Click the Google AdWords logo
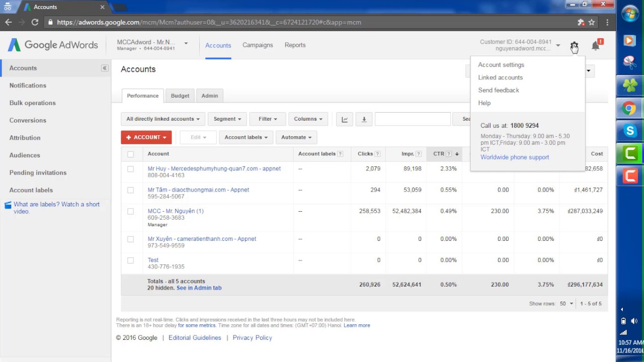The height and width of the screenshot is (362, 644). coord(53,45)
